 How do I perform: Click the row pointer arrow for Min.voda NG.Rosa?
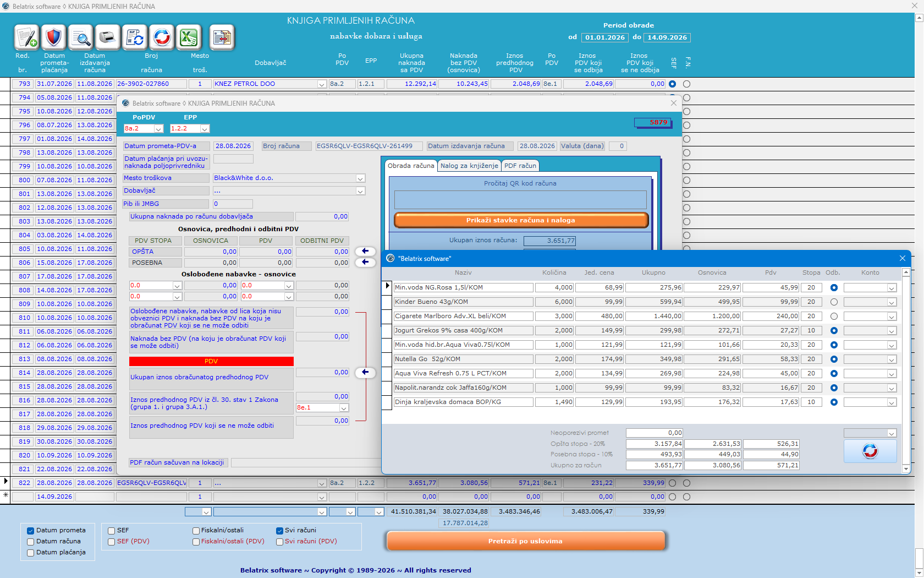[x=387, y=286]
